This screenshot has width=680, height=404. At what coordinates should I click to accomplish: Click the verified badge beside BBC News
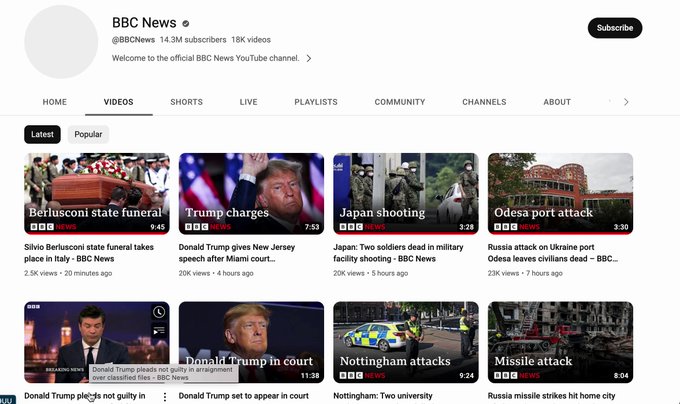point(186,23)
